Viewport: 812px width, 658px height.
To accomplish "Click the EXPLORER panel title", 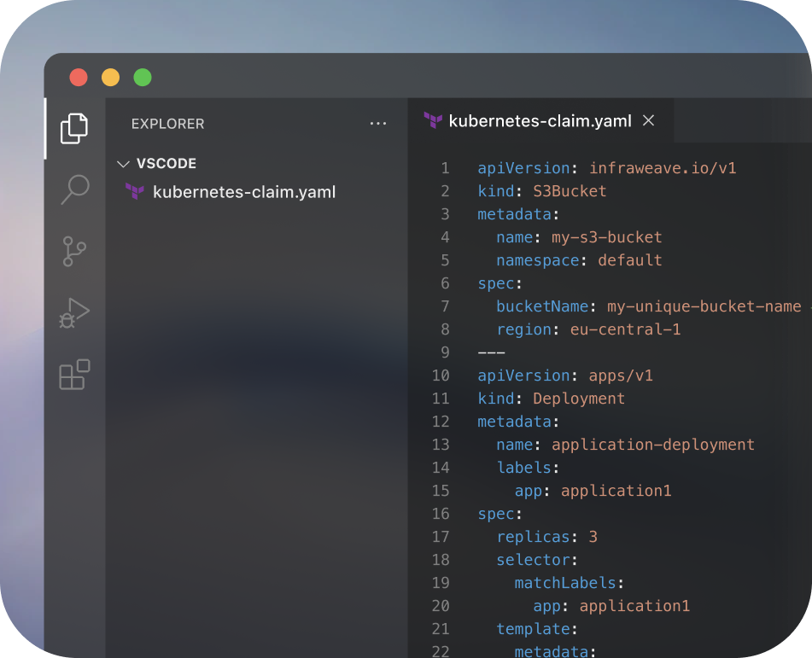I will coord(167,124).
